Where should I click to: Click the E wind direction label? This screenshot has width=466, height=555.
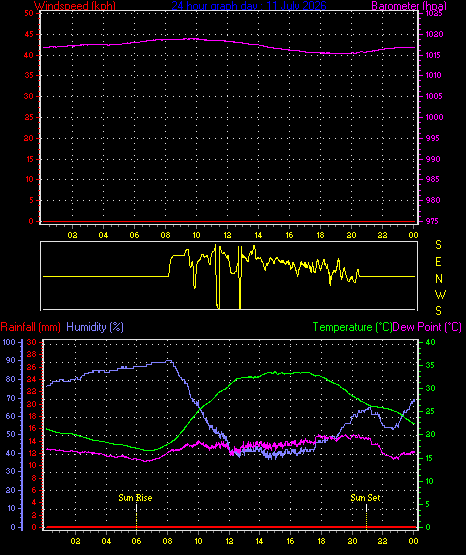pyautogui.click(x=438, y=262)
